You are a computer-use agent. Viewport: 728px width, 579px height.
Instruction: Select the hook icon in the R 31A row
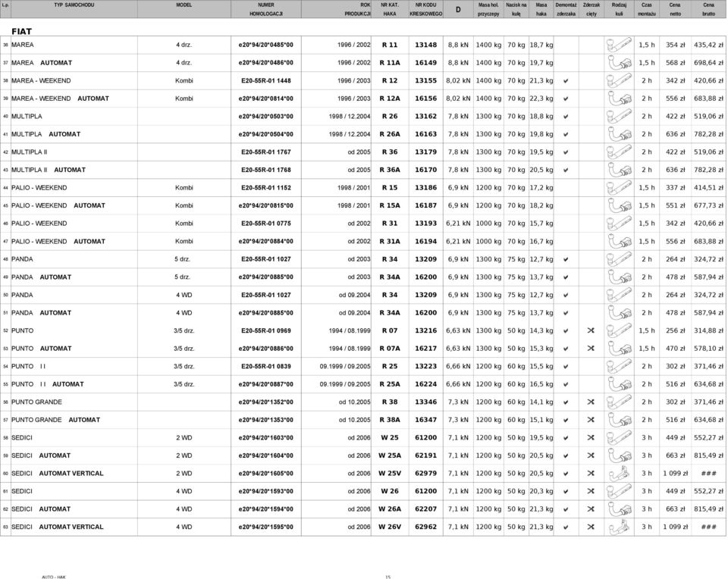619,241
